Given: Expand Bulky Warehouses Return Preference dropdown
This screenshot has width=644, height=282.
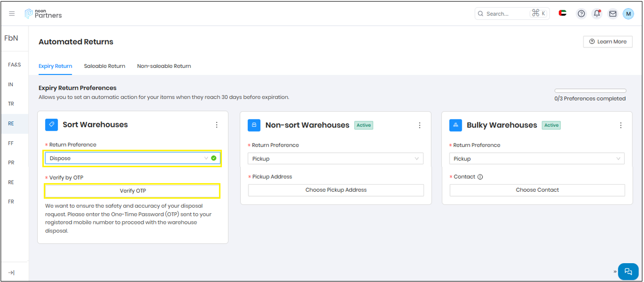Looking at the screenshot, I should tap(537, 159).
